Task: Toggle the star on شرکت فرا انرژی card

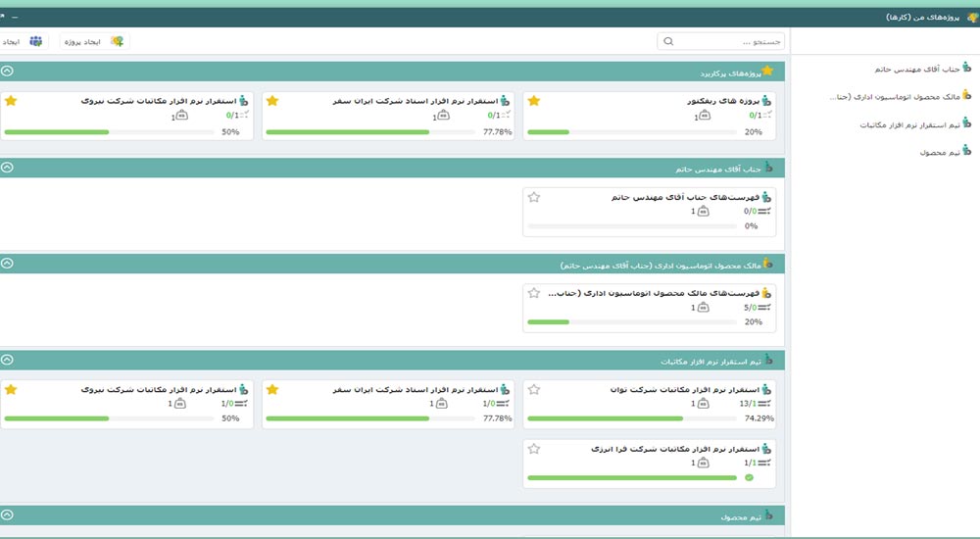Action: point(534,448)
